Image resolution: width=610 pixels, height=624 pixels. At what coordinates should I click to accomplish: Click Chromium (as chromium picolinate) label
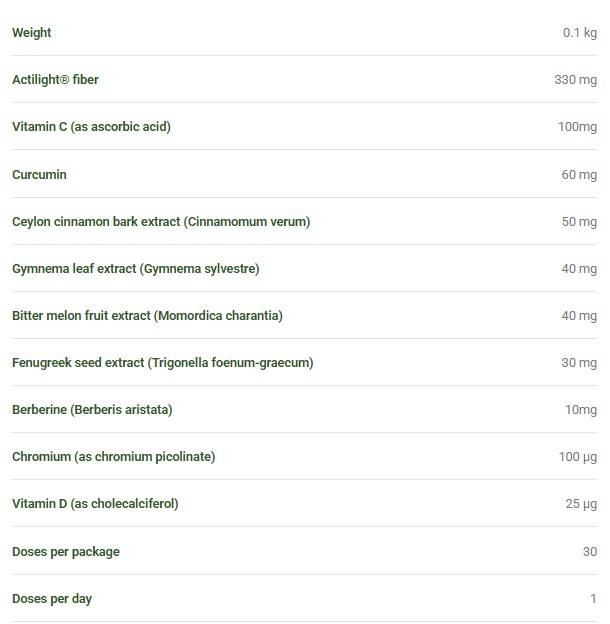click(114, 456)
